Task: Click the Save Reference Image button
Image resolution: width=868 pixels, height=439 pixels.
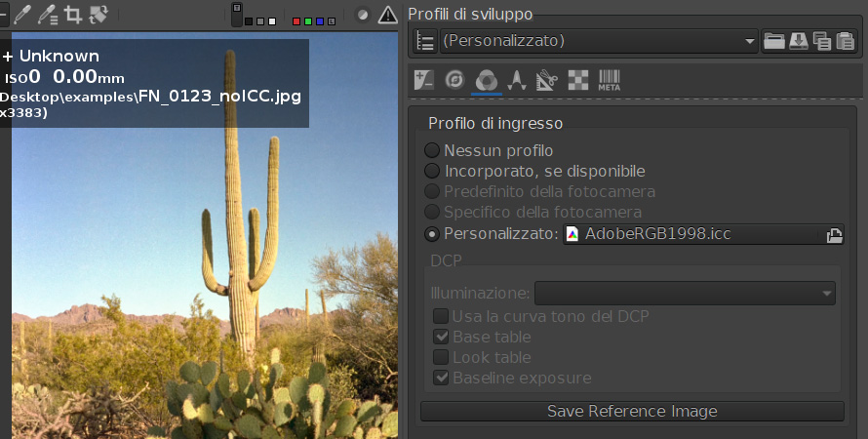Action: point(632,411)
